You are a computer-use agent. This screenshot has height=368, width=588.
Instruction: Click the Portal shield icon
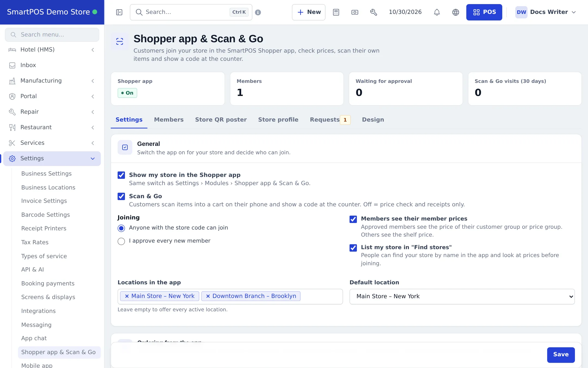pos(12,96)
